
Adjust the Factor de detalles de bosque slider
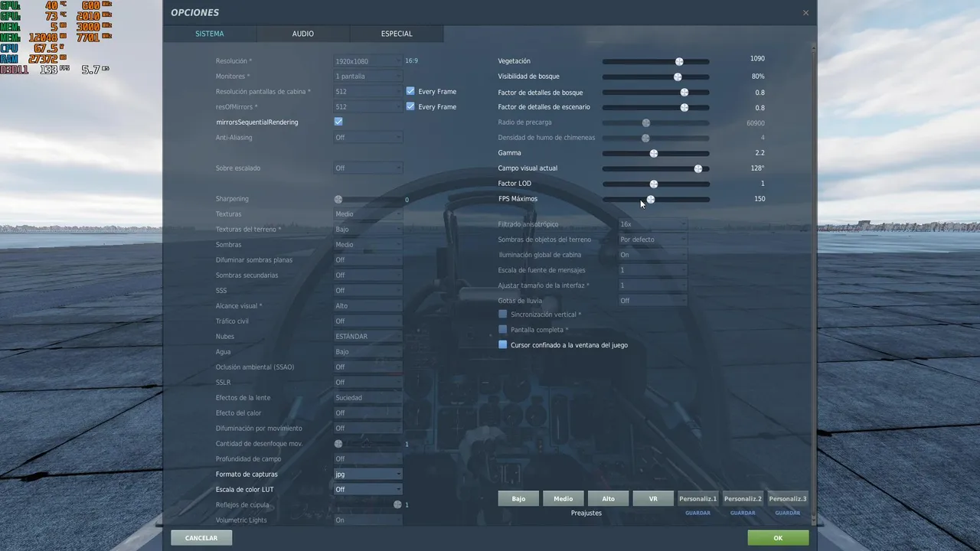click(656, 92)
